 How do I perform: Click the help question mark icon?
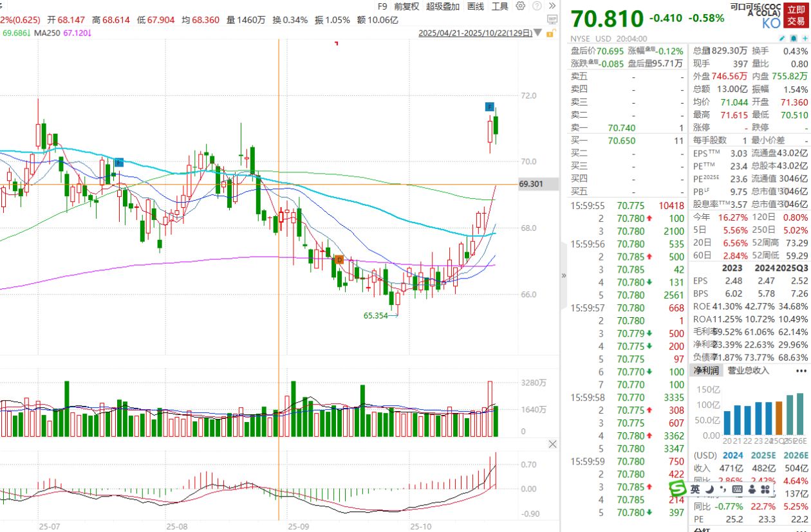[537, 6]
